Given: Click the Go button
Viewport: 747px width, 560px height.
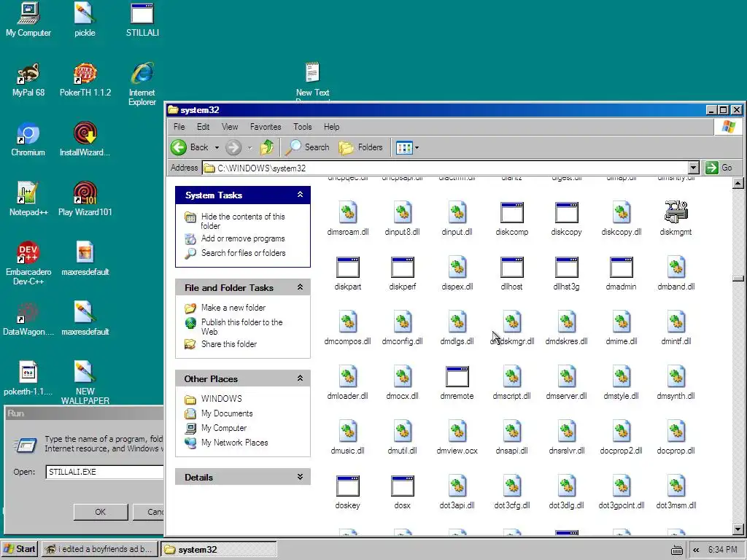Looking at the screenshot, I should point(719,168).
